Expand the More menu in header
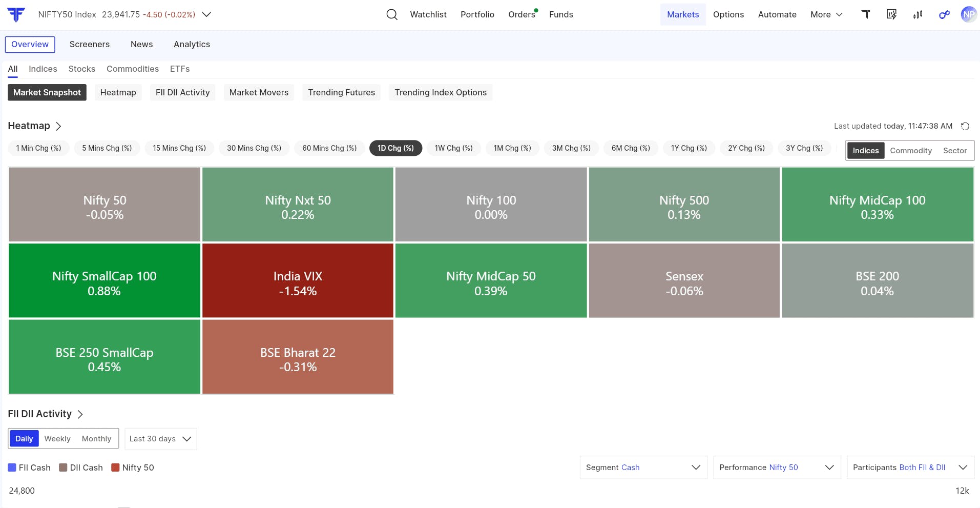This screenshot has height=508, width=980. point(826,14)
